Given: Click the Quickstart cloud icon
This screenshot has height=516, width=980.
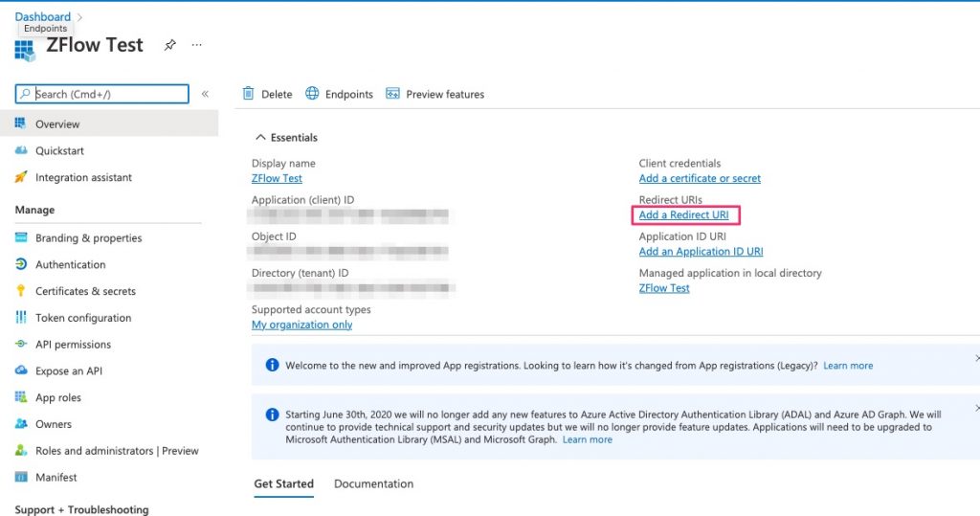Looking at the screenshot, I should click(x=21, y=150).
